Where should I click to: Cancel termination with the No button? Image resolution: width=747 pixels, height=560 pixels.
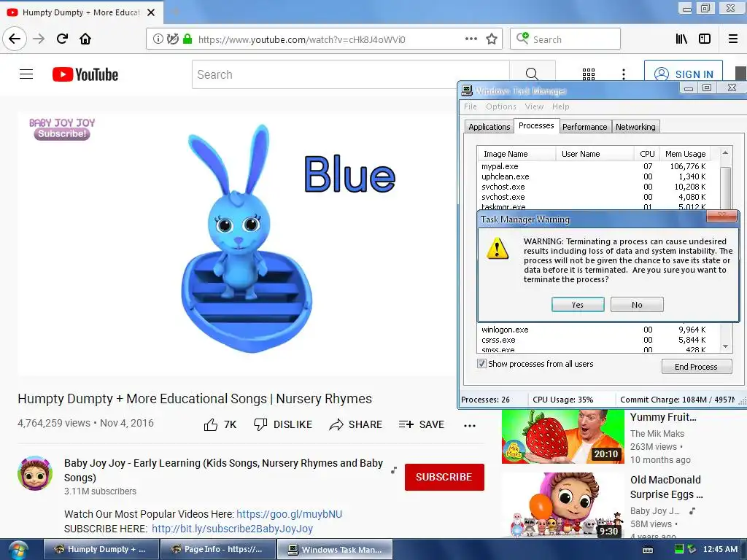[x=637, y=305]
